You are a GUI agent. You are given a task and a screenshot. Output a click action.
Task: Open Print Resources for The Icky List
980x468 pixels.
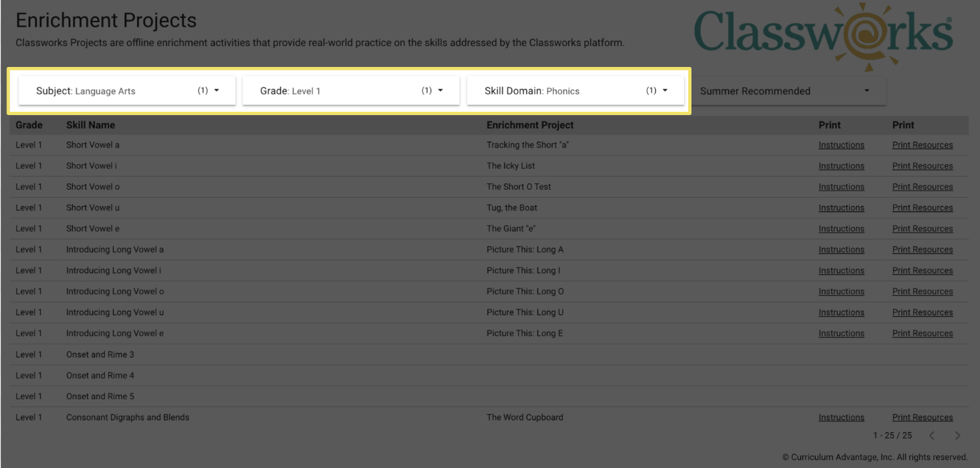pyautogui.click(x=922, y=166)
